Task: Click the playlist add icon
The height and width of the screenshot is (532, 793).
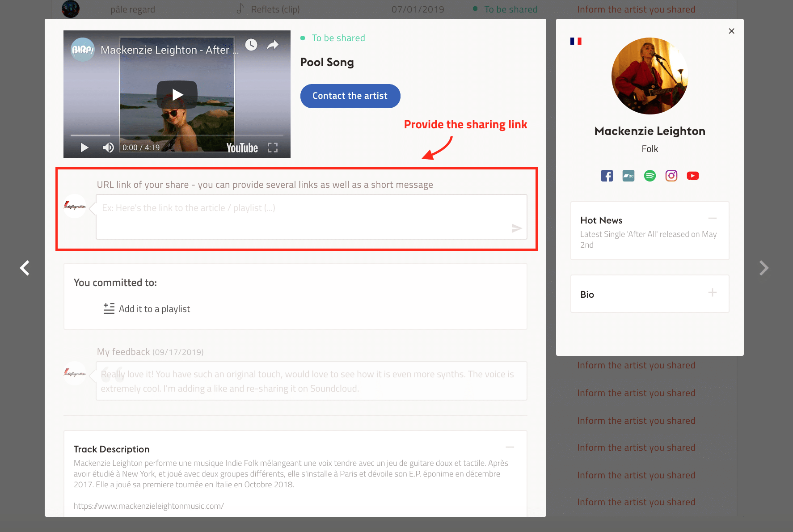Action: click(x=109, y=308)
